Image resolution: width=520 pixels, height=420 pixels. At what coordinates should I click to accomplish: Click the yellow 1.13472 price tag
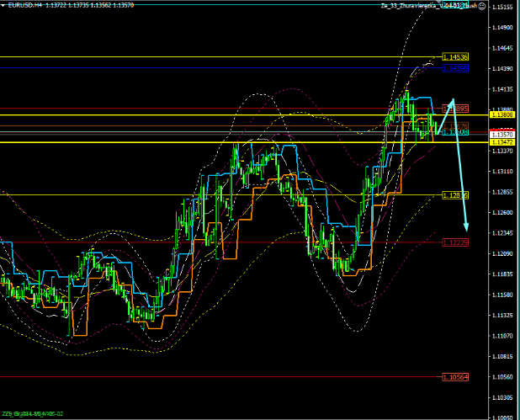point(503,142)
